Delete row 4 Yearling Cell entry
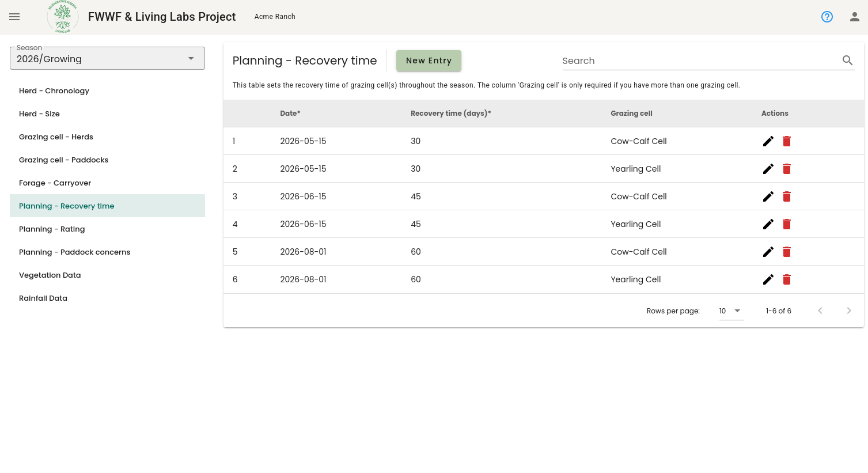The width and height of the screenshot is (868, 473). [787, 224]
